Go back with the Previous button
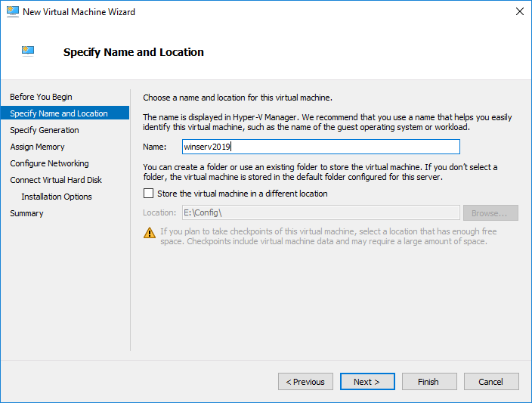 point(305,382)
